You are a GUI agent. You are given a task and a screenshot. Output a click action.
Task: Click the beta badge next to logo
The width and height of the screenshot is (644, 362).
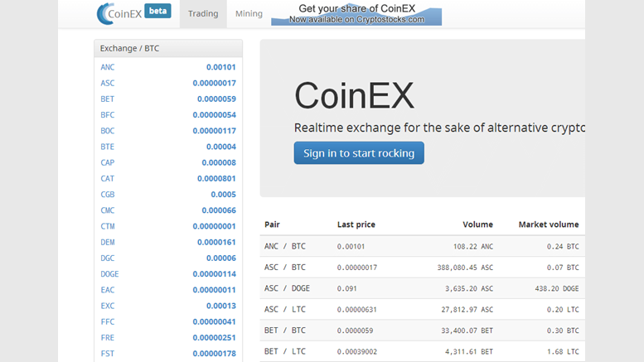tap(157, 12)
